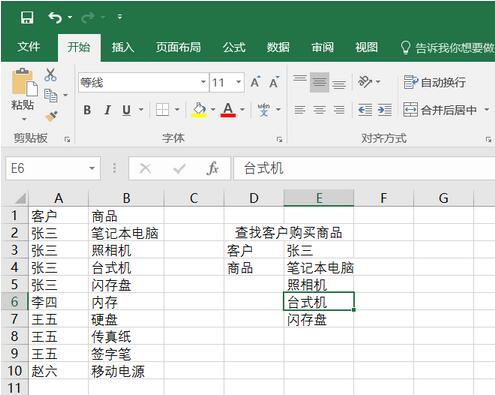Open the 视图 tab

pos(366,47)
